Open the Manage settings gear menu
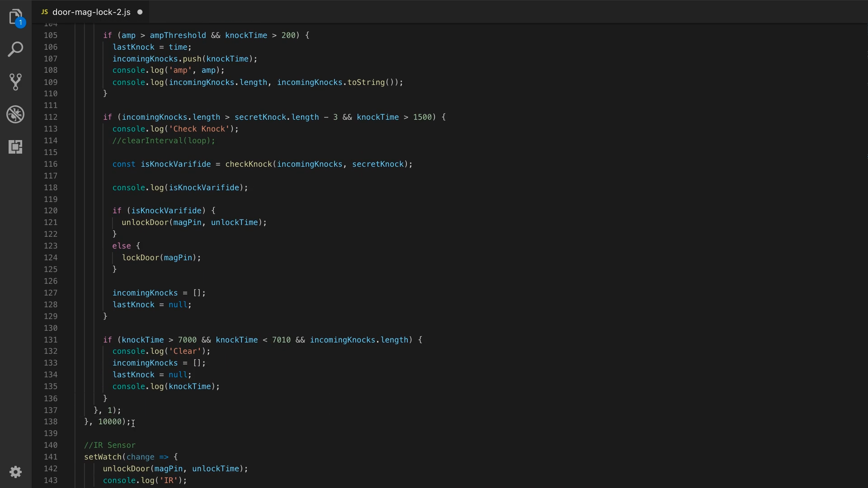The image size is (868, 488). point(15,472)
